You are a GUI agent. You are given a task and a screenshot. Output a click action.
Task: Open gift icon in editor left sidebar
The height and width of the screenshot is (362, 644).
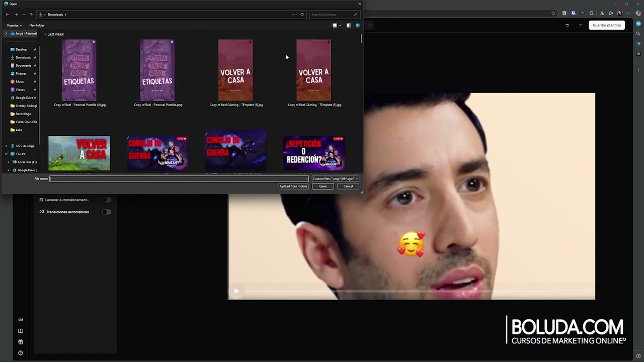[21, 342]
